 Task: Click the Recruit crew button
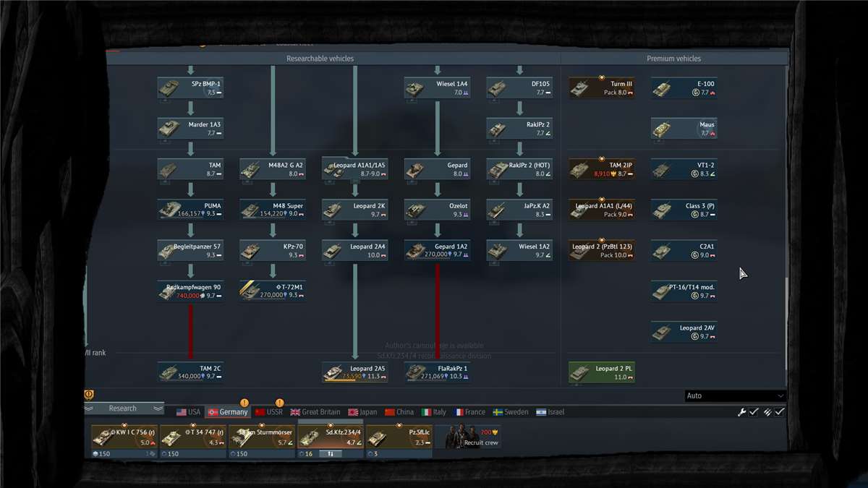tap(469, 437)
